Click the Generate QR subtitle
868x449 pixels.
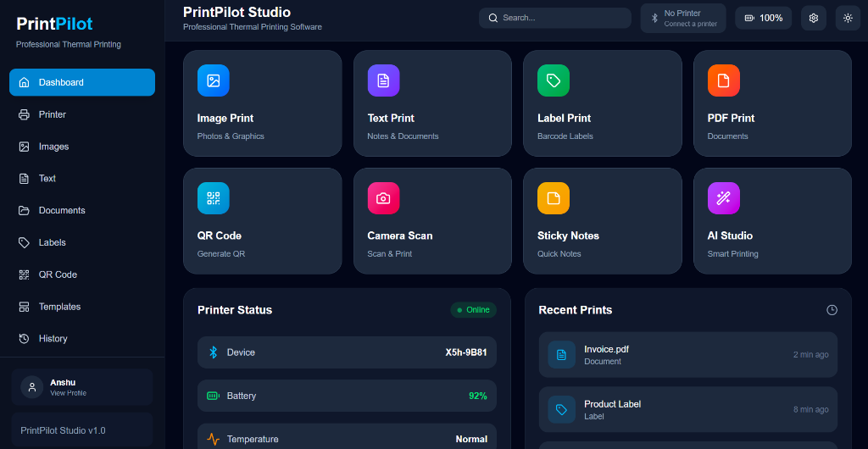(x=221, y=254)
